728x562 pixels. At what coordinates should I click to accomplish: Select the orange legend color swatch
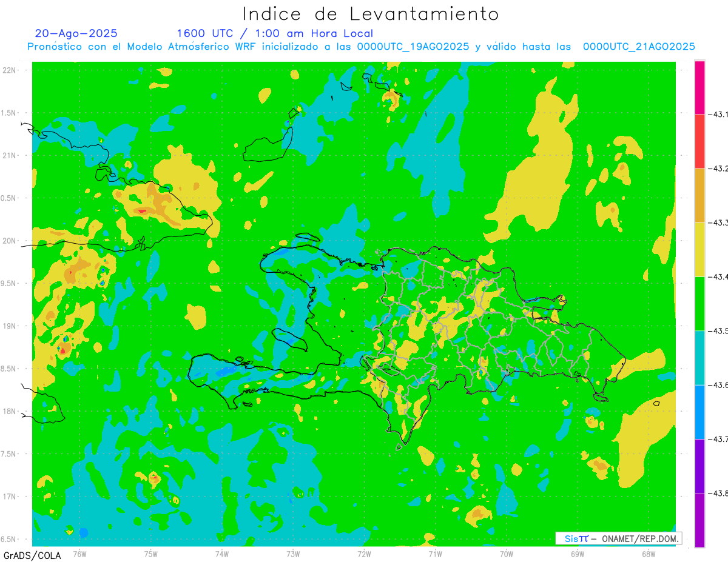pyautogui.click(x=699, y=195)
